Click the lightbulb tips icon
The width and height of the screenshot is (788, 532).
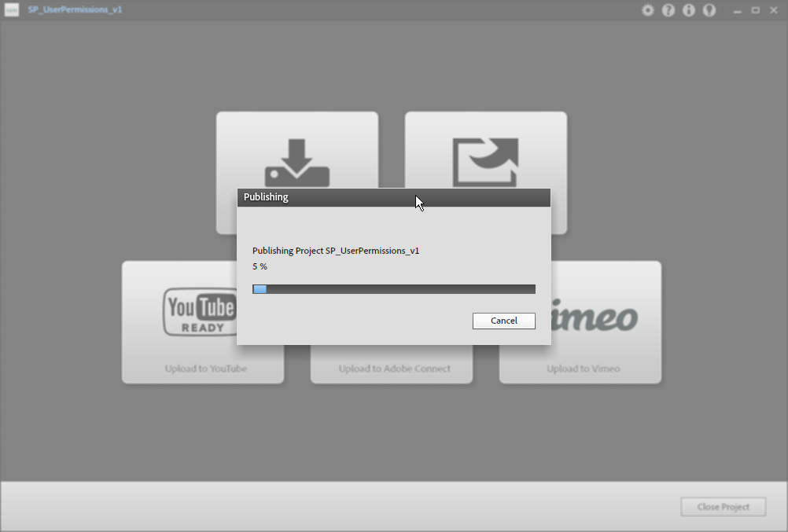709,10
